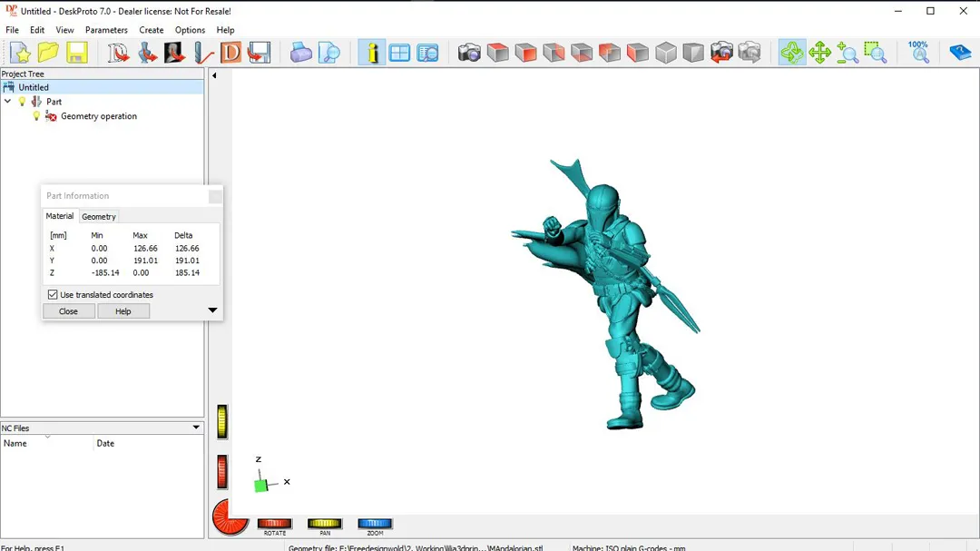
Task: Select the Part tree item
Action: click(x=54, y=102)
